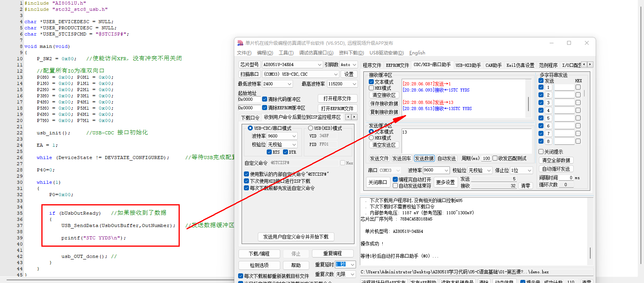Maximize the STC-ISP window

(569, 43)
